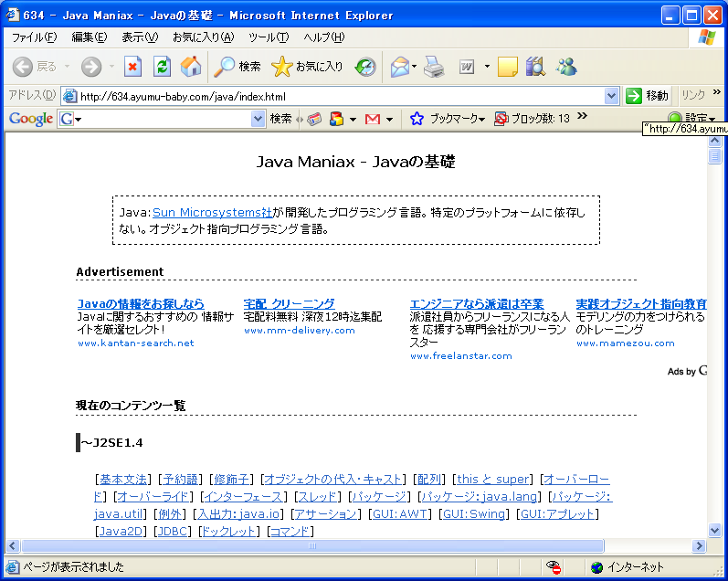Open the ファイル(F) menu
The image size is (728, 581).
pyautogui.click(x=34, y=37)
